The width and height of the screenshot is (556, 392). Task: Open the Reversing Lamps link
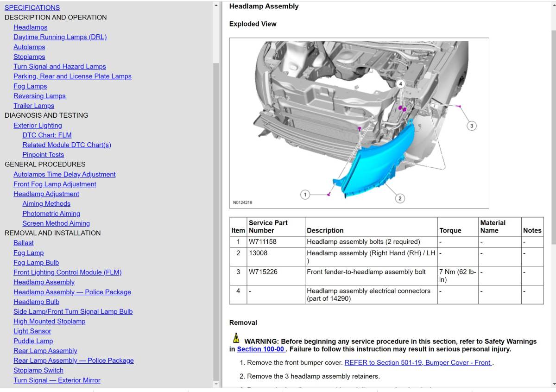(39, 96)
